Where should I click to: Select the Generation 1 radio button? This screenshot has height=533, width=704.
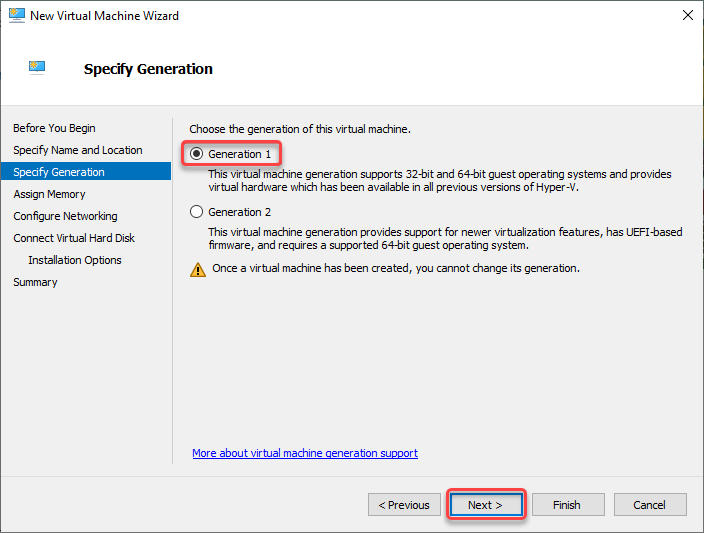click(196, 154)
